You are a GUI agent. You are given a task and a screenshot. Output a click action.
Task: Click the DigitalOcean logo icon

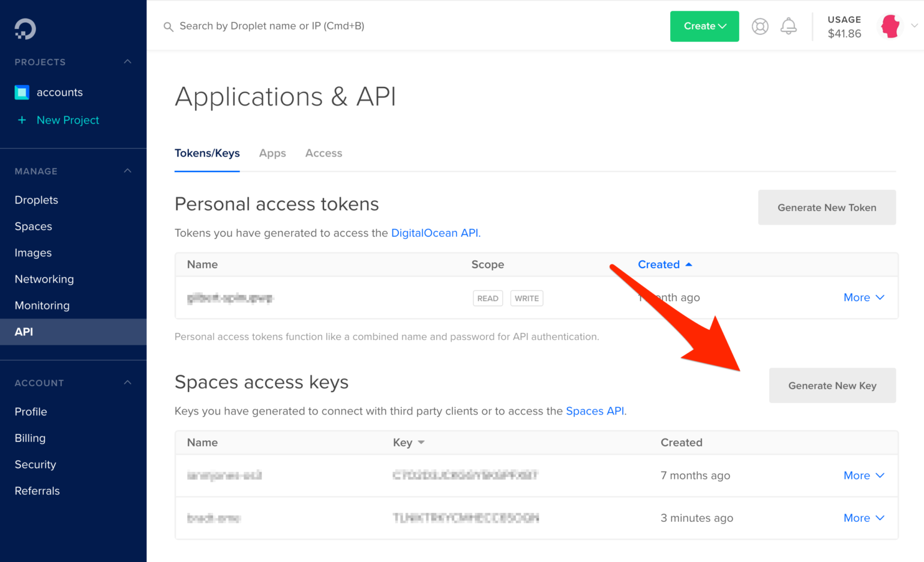coord(25,29)
